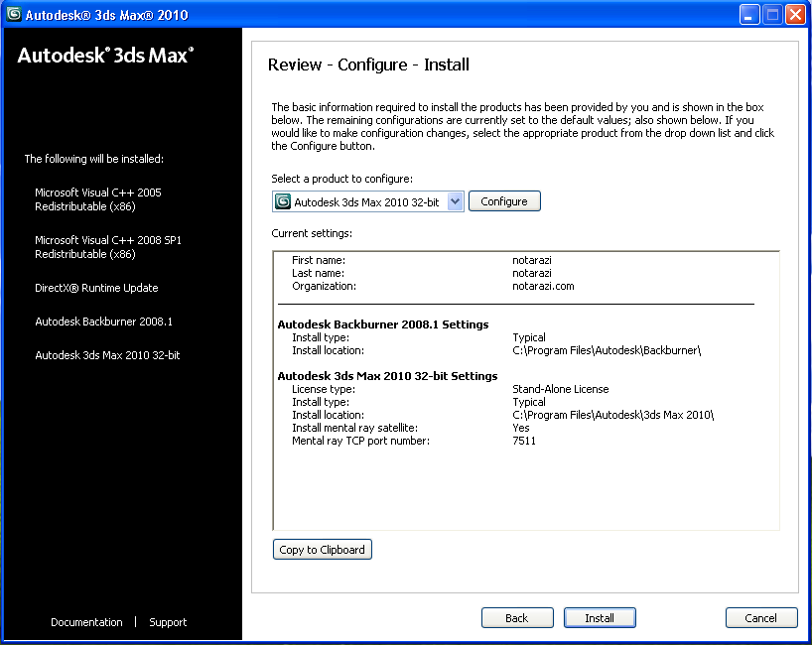Click the Review - Configure - Install heading
The height and width of the screenshot is (645, 812).
point(368,64)
